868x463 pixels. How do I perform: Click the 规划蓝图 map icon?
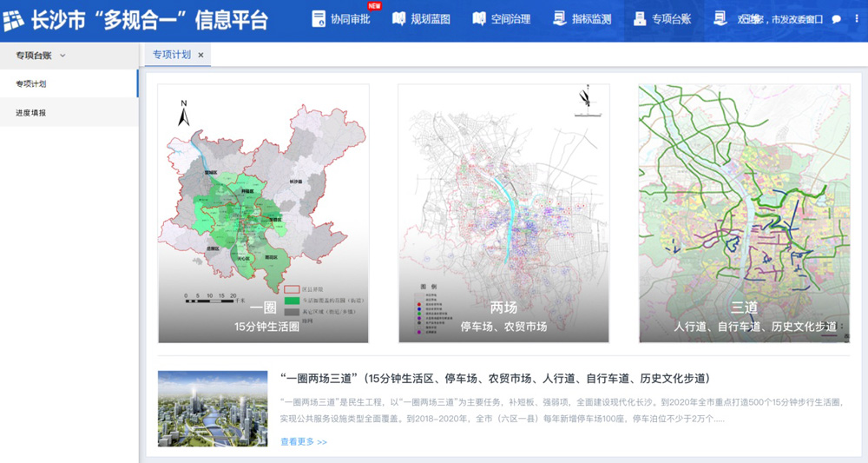pos(398,19)
